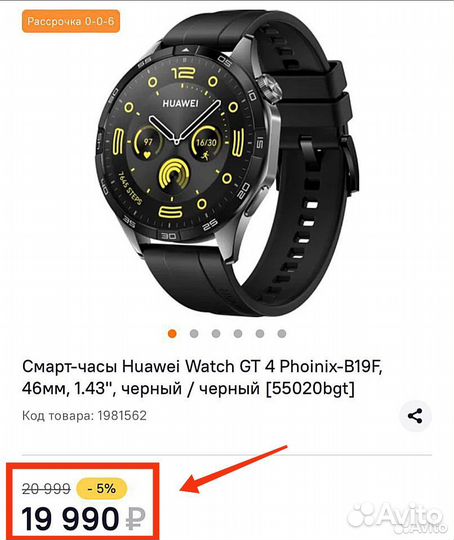Select the first orange carousel dot
This screenshot has height=540, width=454.
172,333
